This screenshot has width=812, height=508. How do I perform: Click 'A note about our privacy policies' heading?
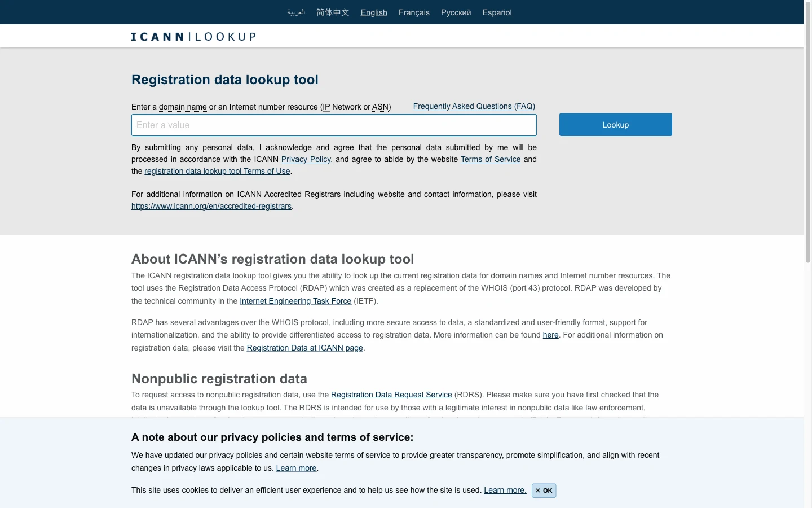pos(272,437)
